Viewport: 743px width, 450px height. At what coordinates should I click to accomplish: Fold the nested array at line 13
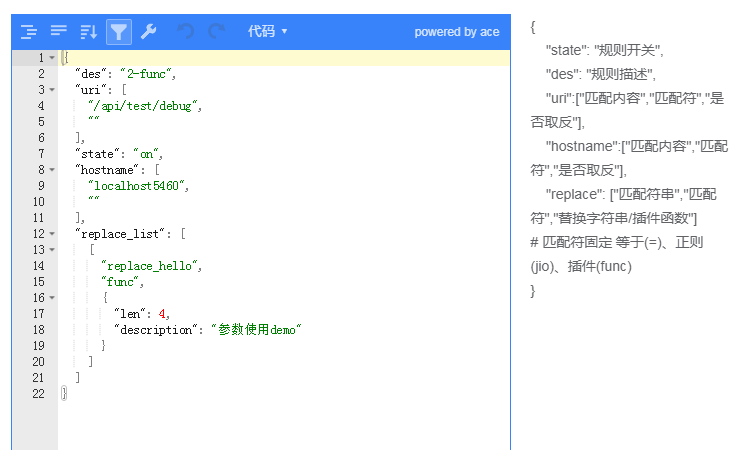(52, 250)
